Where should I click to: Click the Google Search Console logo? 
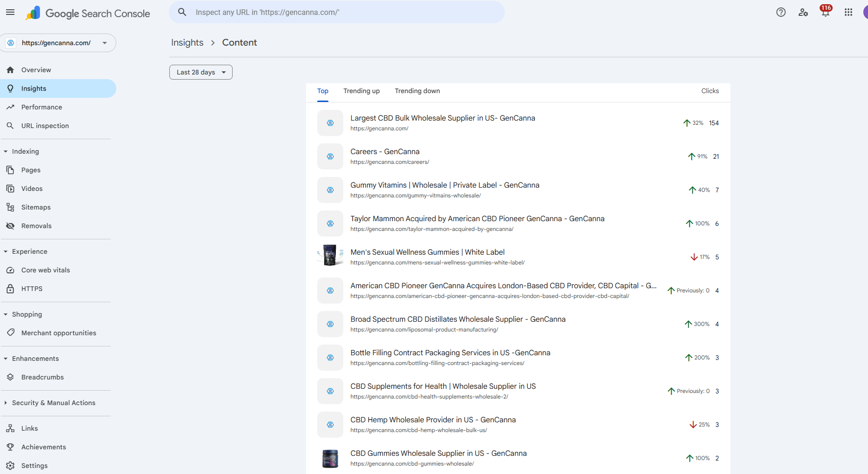pos(88,14)
